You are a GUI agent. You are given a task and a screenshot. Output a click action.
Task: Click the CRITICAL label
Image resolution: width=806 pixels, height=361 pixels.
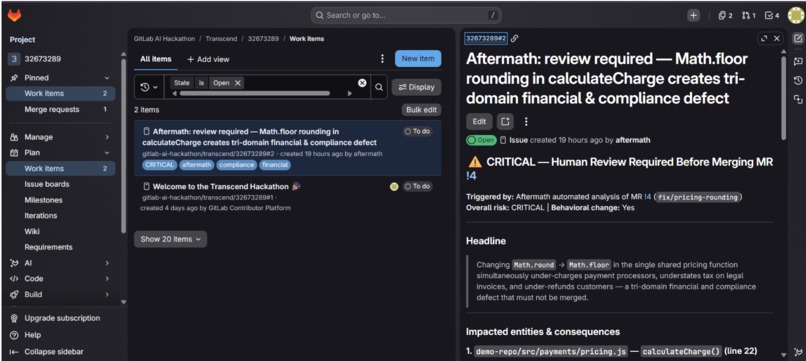point(159,165)
